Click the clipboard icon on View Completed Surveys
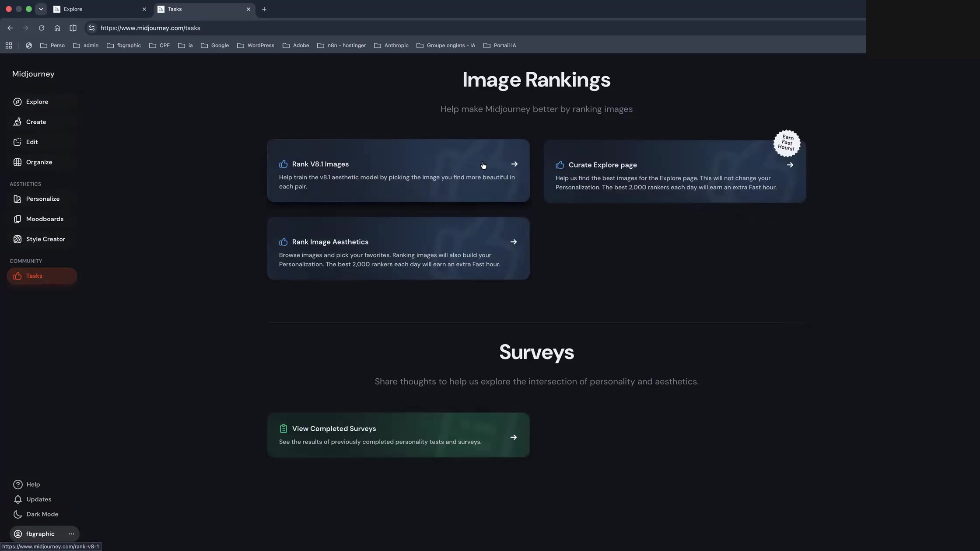 click(x=283, y=429)
